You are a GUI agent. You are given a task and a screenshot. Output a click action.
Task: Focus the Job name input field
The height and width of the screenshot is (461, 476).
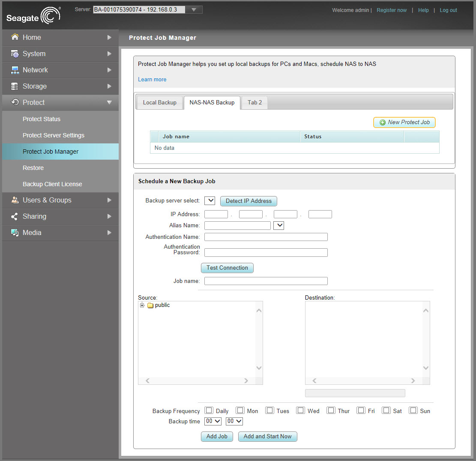(266, 281)
